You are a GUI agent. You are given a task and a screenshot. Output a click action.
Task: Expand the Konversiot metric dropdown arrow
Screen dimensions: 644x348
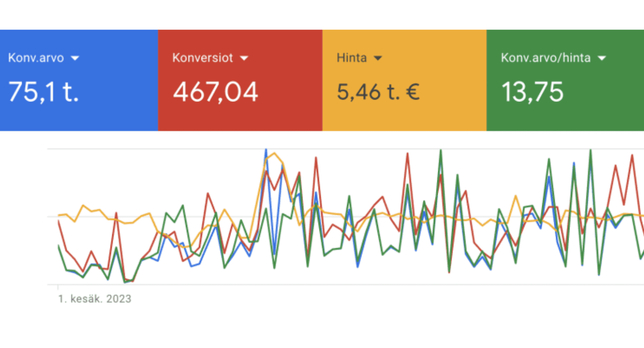[244, 58]
